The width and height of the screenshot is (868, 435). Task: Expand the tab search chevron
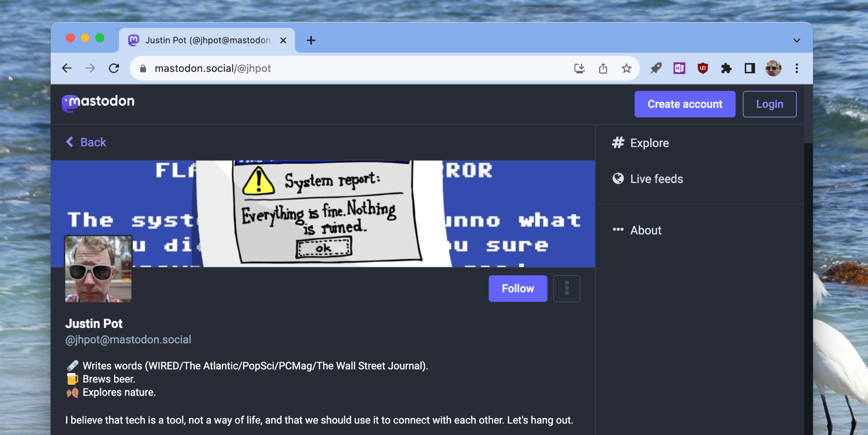click(796, 40)
